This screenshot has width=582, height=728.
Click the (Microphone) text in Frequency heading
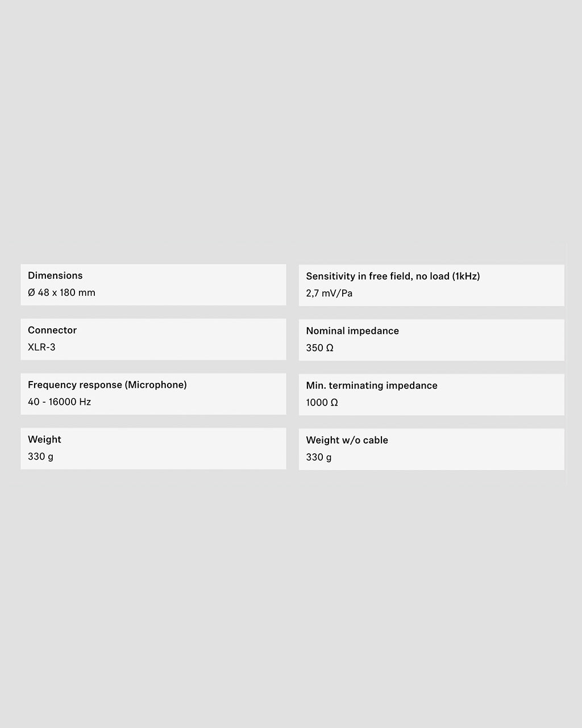(x=156, y=385)
